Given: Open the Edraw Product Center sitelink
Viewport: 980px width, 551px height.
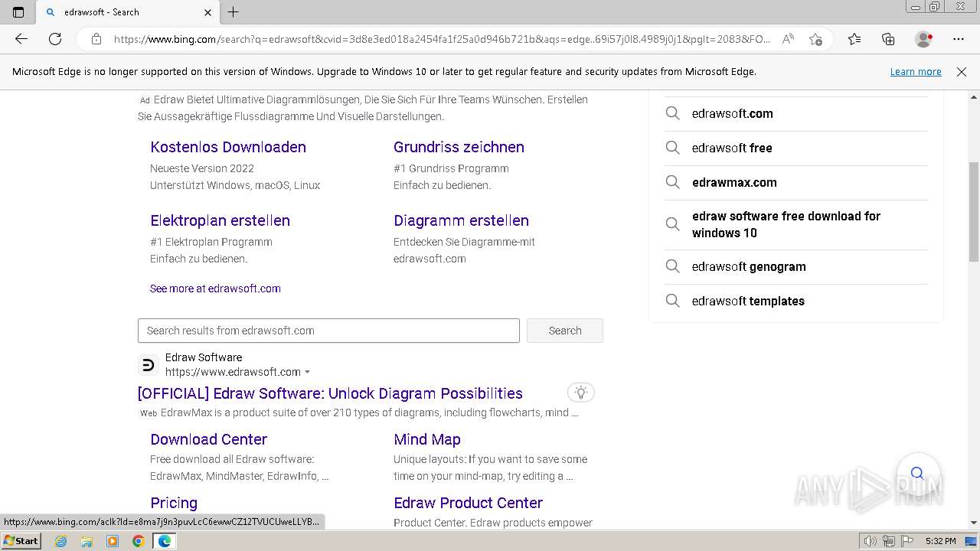Looking at the screenshot, I should tap(468, 503).
